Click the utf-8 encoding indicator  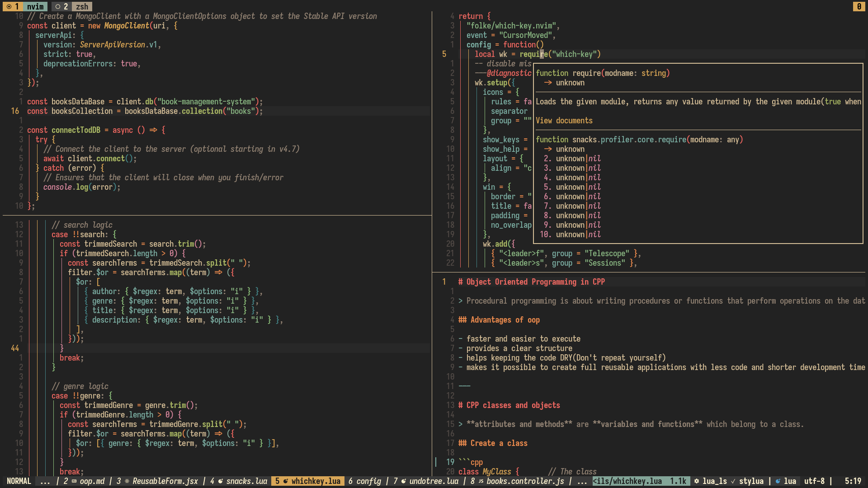(814, 481)
